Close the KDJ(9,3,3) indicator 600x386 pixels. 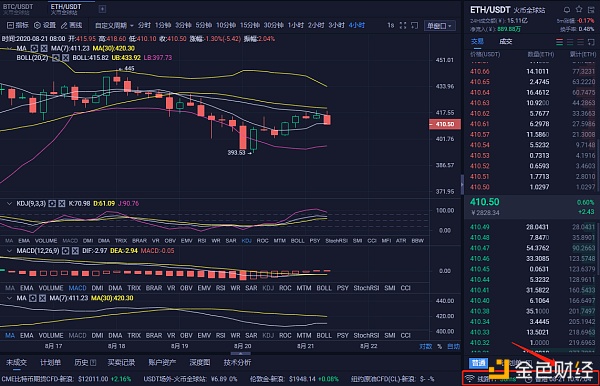point(62,204)
